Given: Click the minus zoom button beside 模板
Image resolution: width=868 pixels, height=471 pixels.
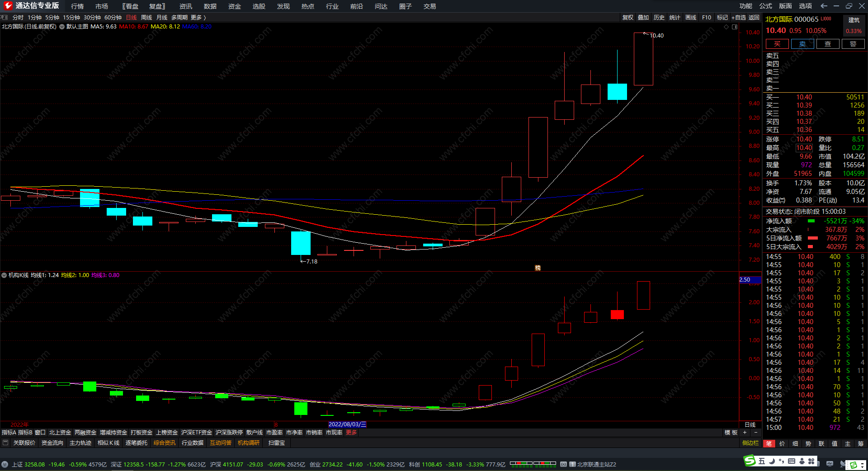Looking at the screenshot, I should coord(755,433).
